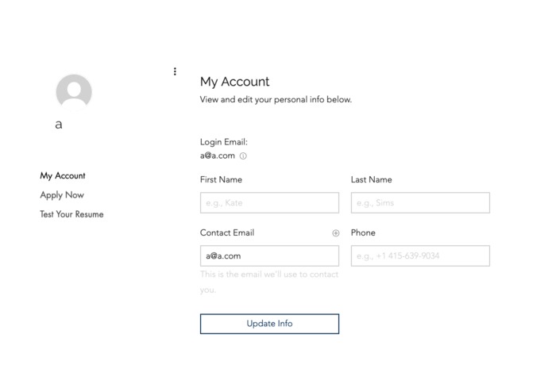Click the info icon next to login email
552x392 pixels.
click(243, 156)
